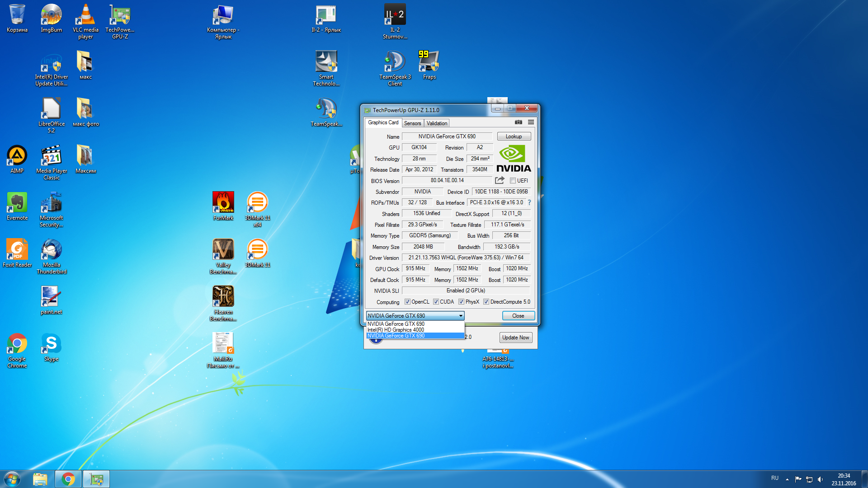
Task: Click the Update Now button
Action: (515, 338)
